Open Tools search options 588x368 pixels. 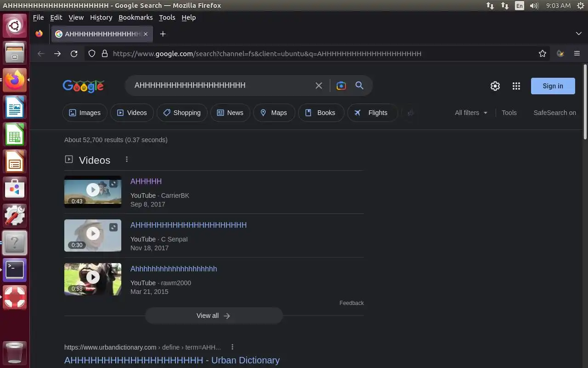click(x=509, y=113)
